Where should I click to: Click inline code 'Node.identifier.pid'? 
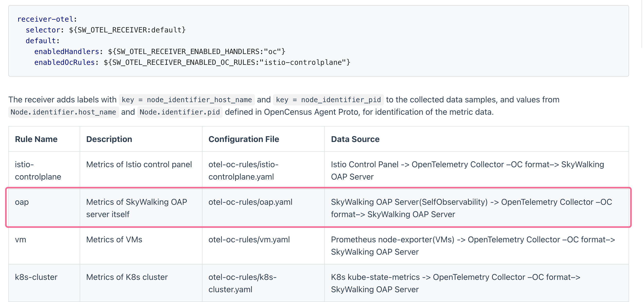[180, 112]
